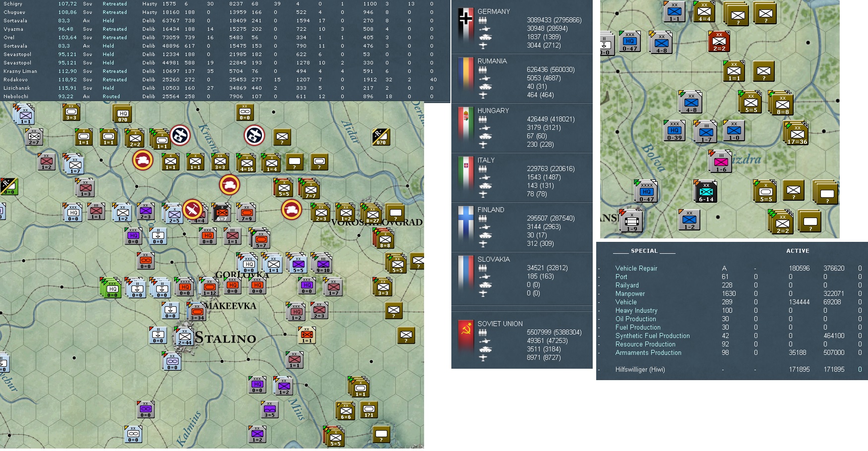The height and width of the screenshot is (451, 868).
Task: Select the black 6=7 counter
Action: point(222,213)
